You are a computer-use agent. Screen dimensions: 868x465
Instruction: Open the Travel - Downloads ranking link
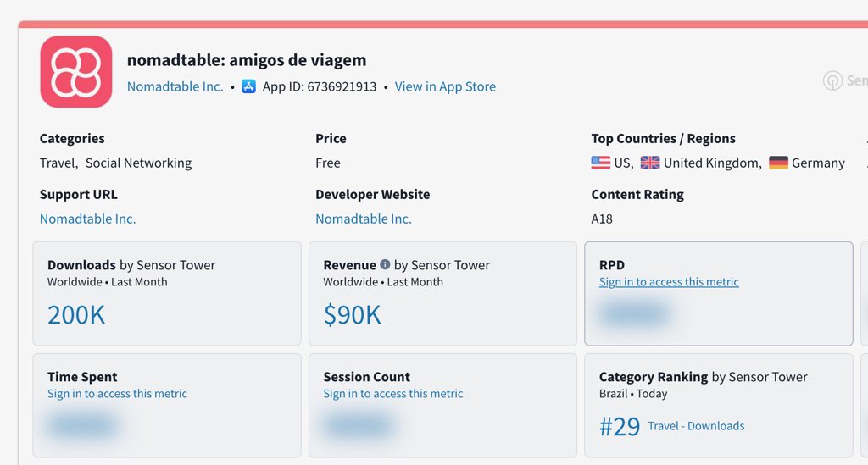coord(696,426)
